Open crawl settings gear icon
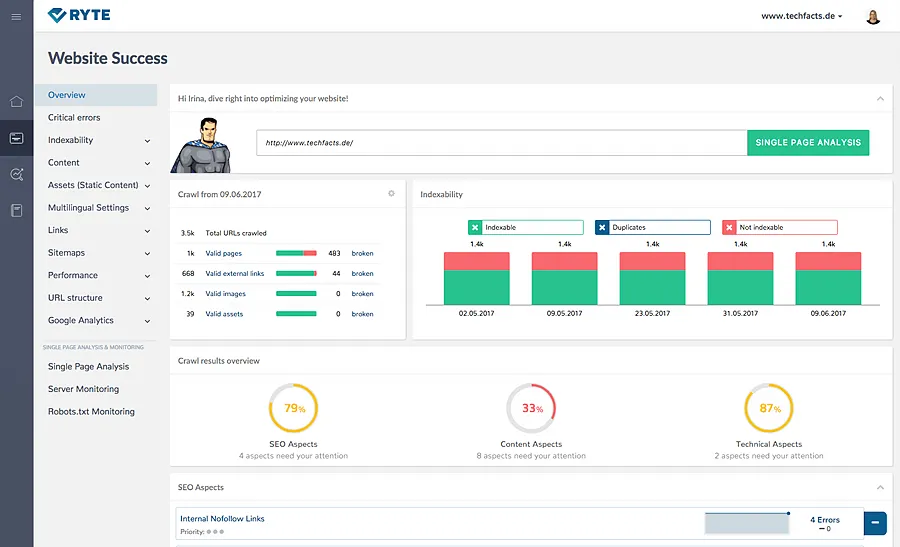The image size is (900, 547). (x=391, y=193)
